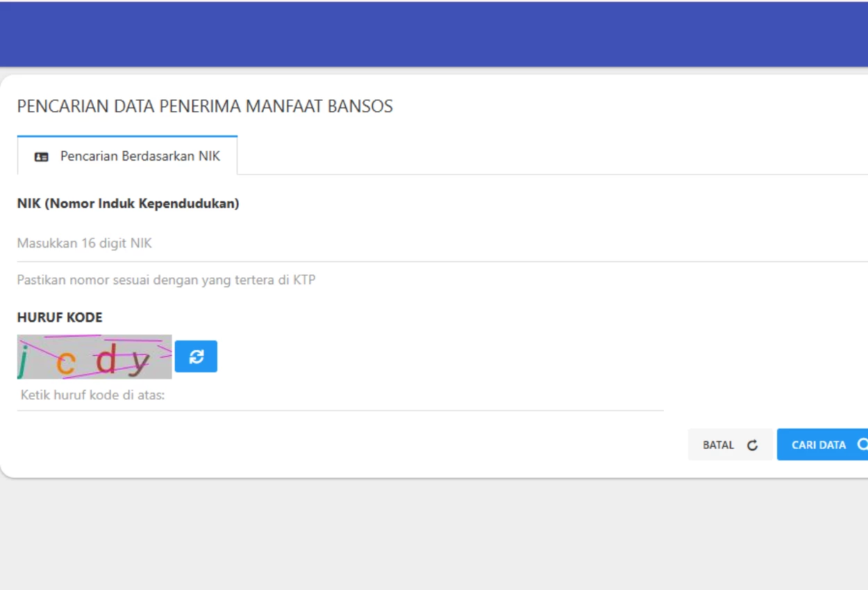The image size is (868, 590).
Task: Click the ID card icon on NIK tab
Action: tap(42, 157)
